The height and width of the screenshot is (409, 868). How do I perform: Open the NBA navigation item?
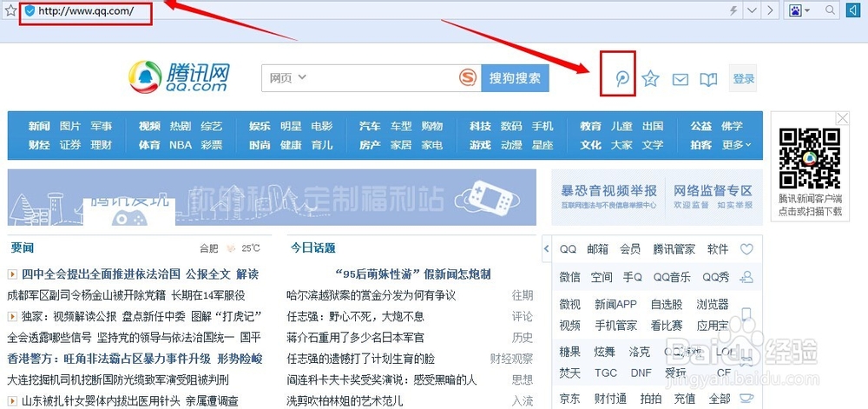[x=181, y=145]
